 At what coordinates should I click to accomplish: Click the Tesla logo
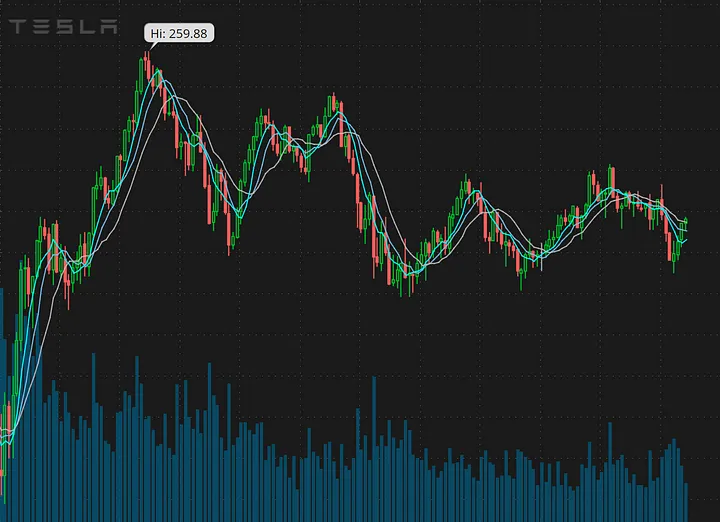(62, 27)
